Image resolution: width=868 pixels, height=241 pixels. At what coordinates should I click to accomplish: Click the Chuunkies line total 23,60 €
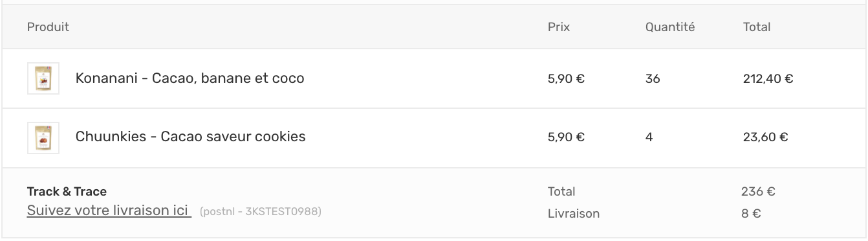(765, 137)
